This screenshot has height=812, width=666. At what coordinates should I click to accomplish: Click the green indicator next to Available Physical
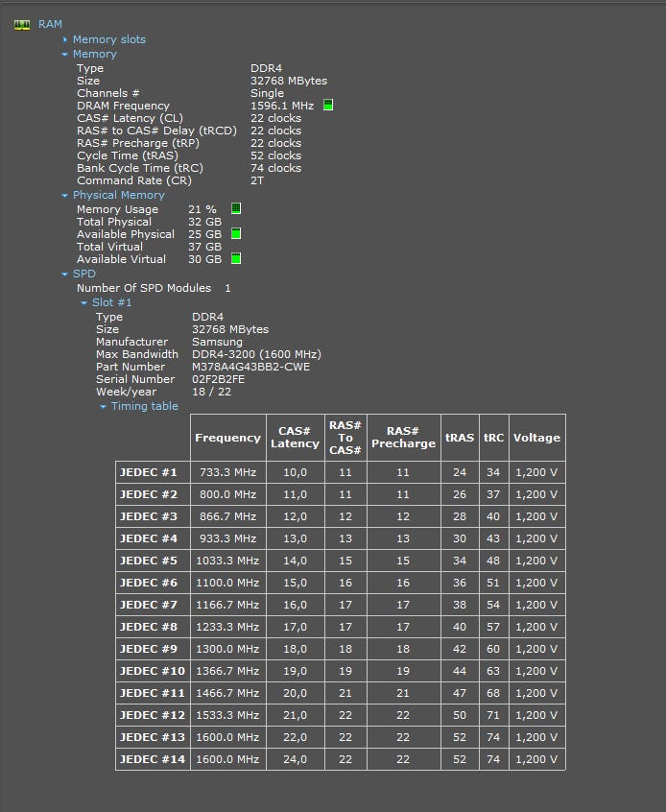(236, 233)
